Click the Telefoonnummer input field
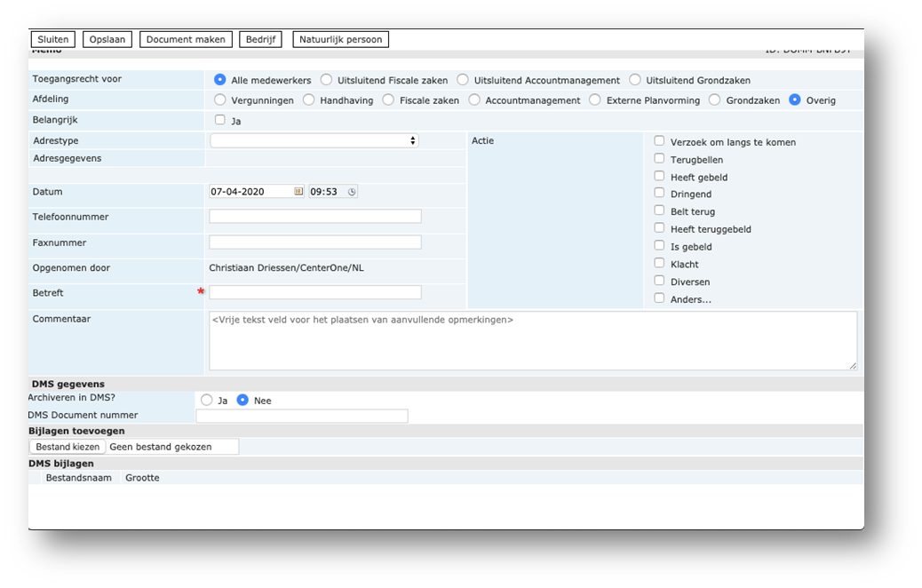Screen dimensions: 922x588 point(315,217)
